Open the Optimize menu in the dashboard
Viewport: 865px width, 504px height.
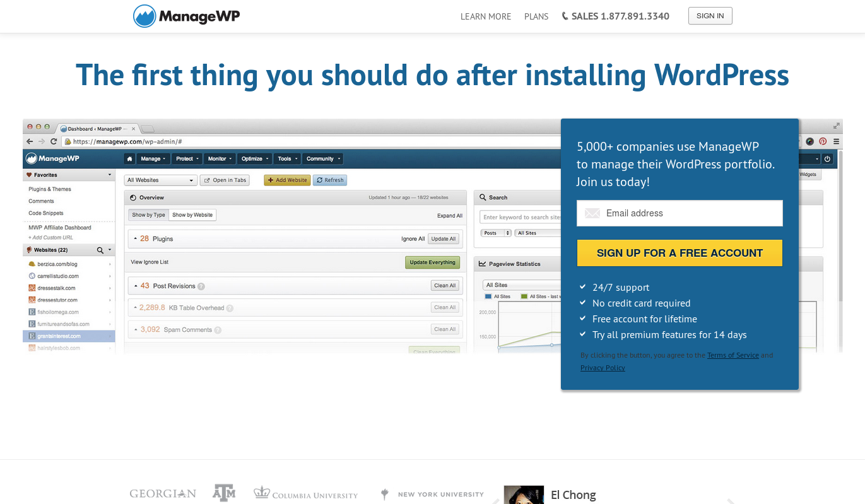click(x=255, y=159)
